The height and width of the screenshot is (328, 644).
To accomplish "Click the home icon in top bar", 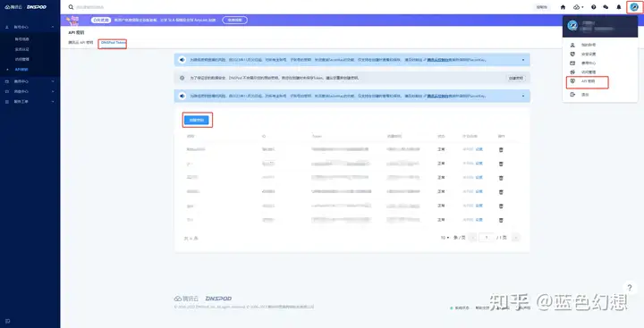I will point(563,7).
